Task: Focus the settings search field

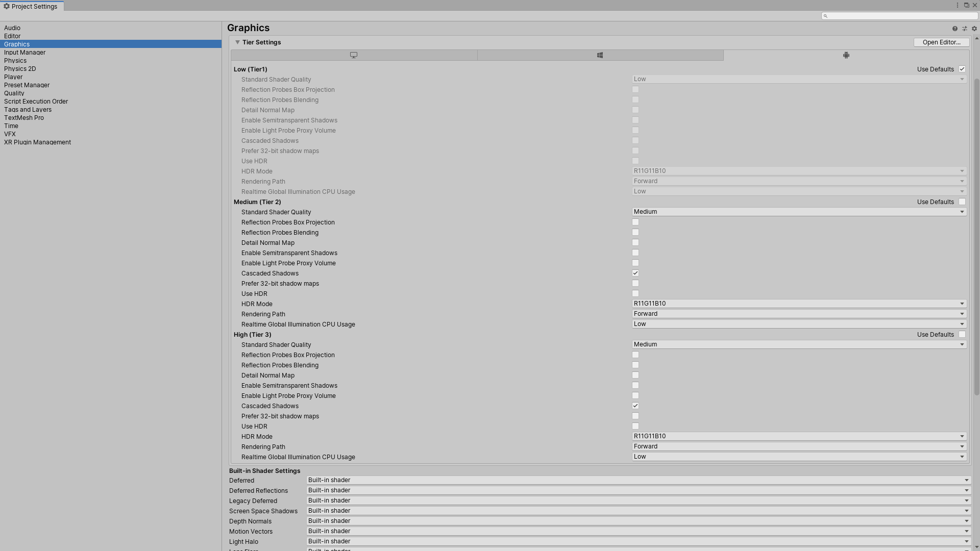Action: (901, 16)
